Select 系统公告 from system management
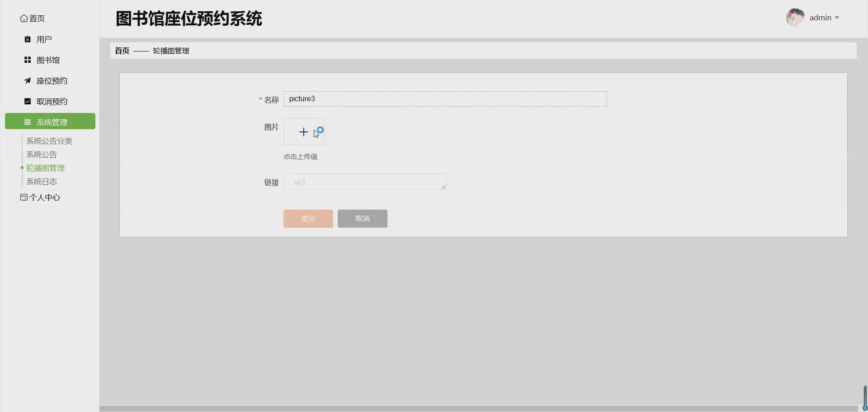 (x=42, y=154)
